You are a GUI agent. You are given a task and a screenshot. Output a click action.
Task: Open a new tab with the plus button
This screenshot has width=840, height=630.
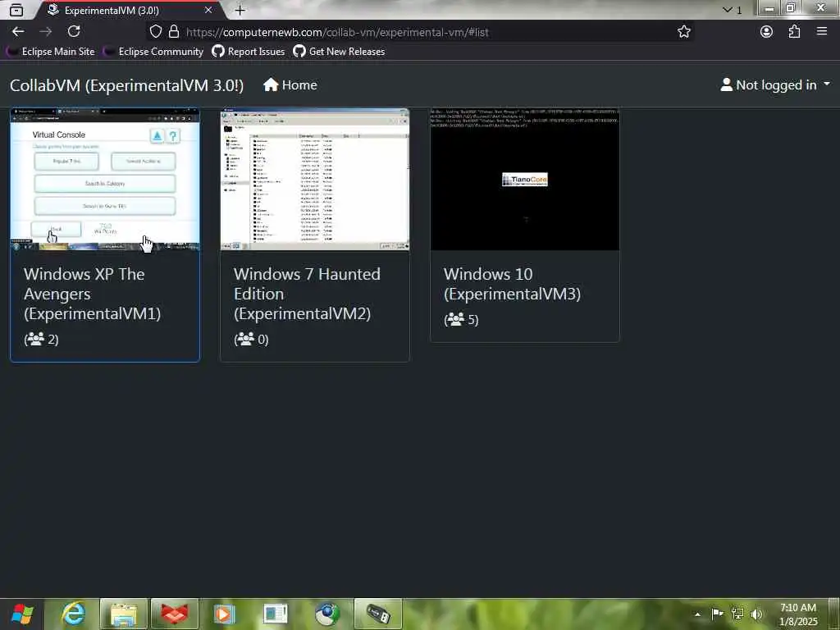click(x=240, y=10)
